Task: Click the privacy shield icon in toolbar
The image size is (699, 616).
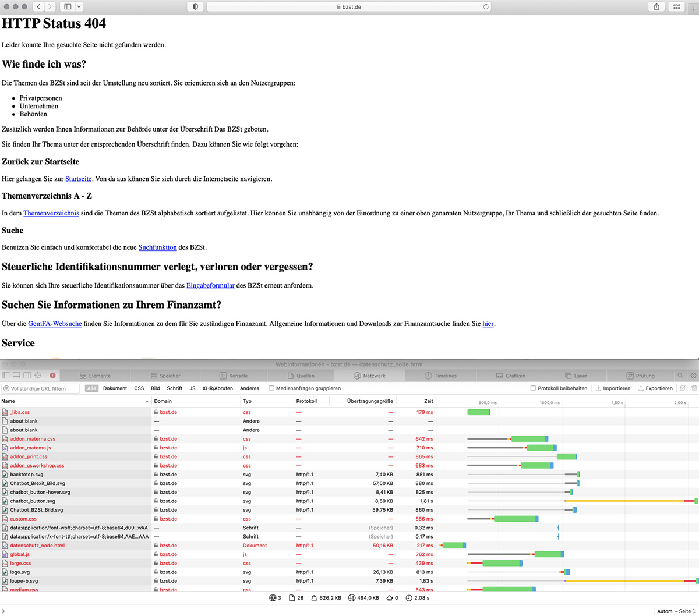Action: tap(195, 6)
